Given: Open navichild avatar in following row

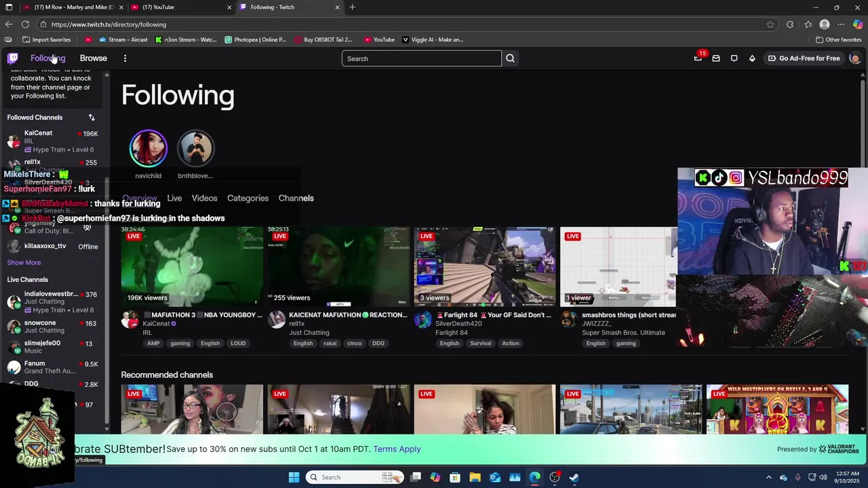Looking at the screenshot, I should (x=148, y=148).
